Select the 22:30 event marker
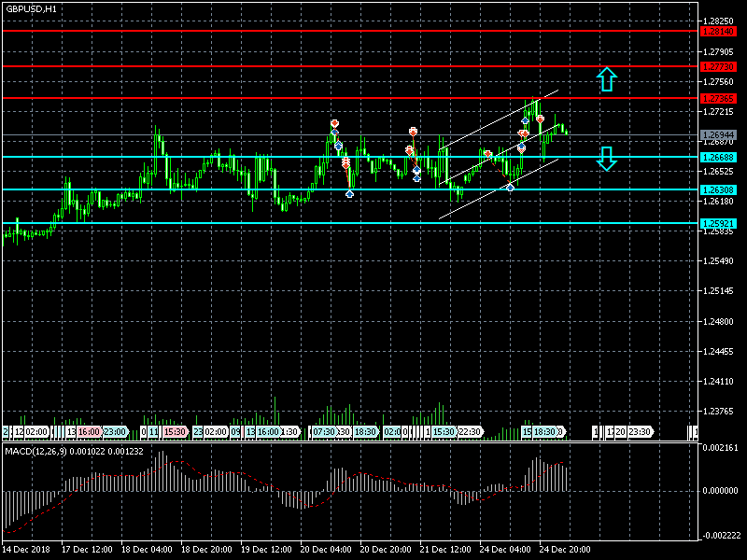The width and height of the screenshot is (747, 560). pyautogui.click(x=469, y=432)
